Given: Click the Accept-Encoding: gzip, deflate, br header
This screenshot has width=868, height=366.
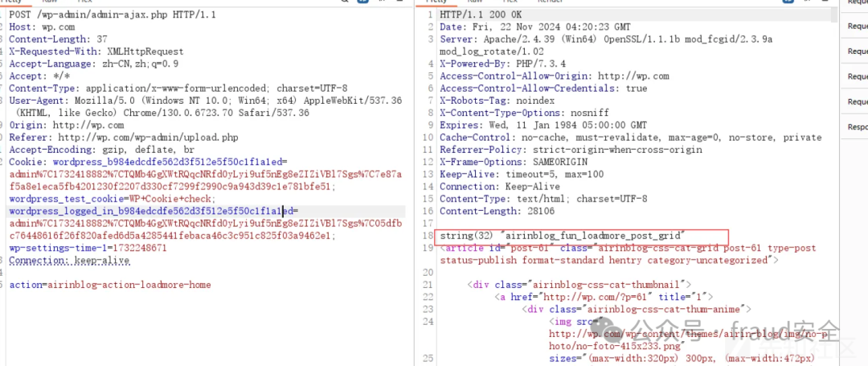Looking at the screenshot, I should (x=102, y=150).
